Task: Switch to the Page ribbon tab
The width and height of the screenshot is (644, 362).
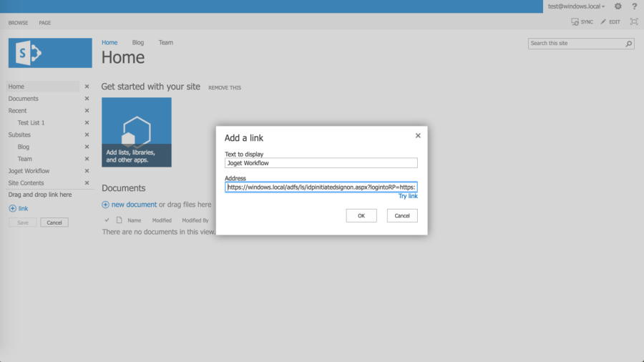Action: click(x=44, y=23)
